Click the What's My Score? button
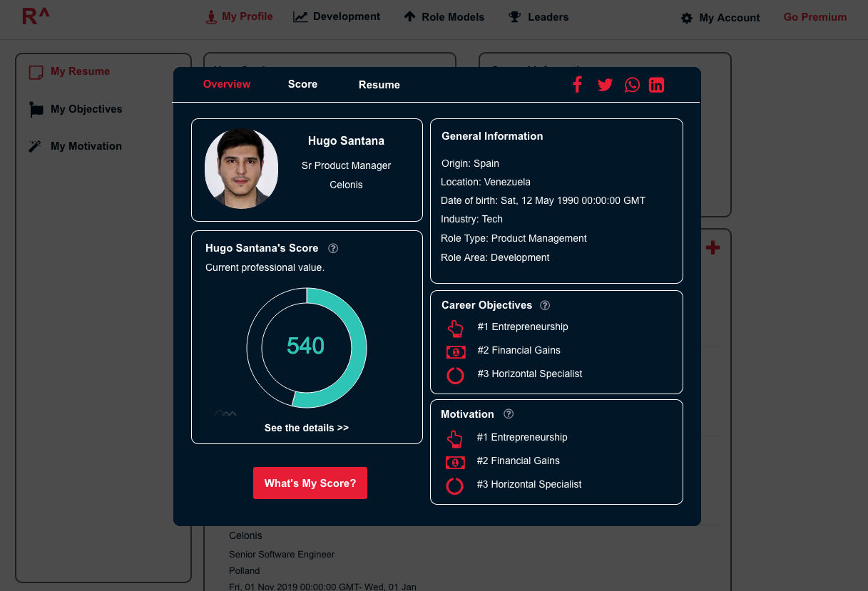 [310, 483]
